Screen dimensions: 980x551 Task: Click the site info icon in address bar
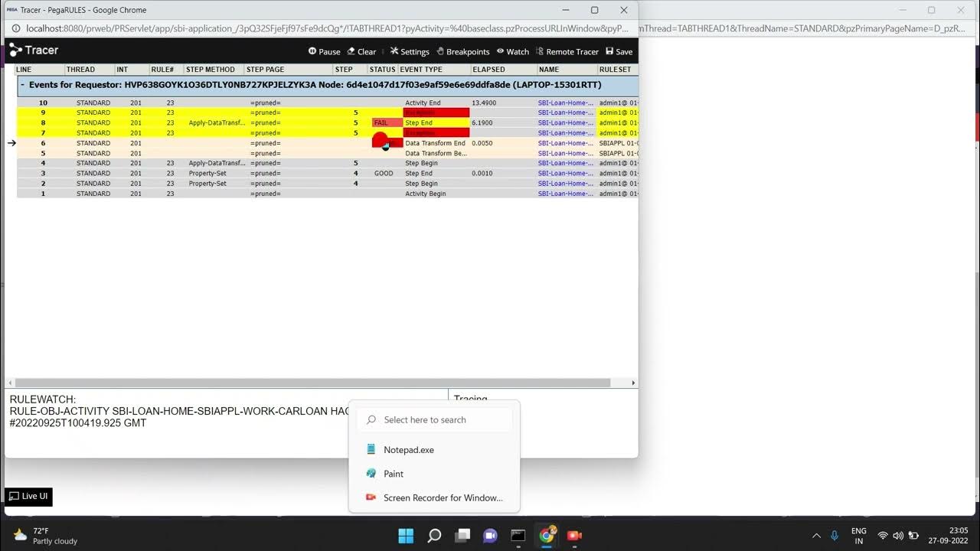(x=15, y=28)
